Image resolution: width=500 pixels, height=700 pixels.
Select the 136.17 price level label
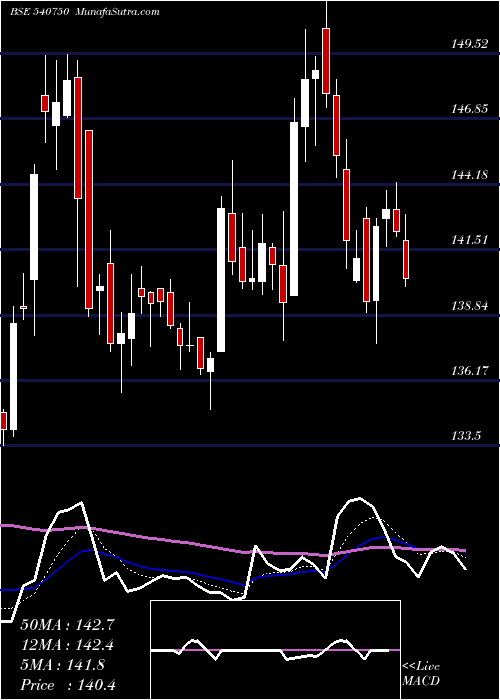tap(470, 371)
